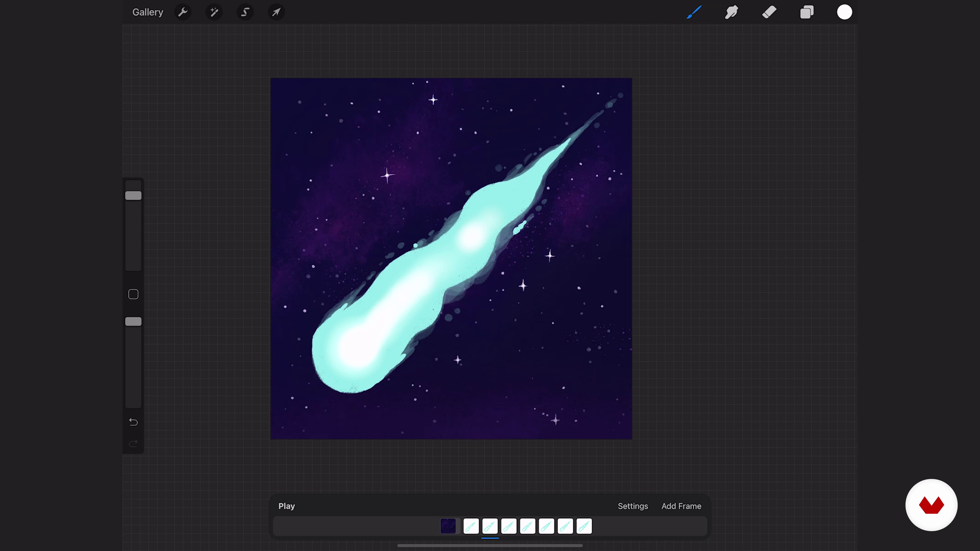Tap the square Modify button in sidebar
The height and width of the screenshot is (551, 980).
[133, 294]
